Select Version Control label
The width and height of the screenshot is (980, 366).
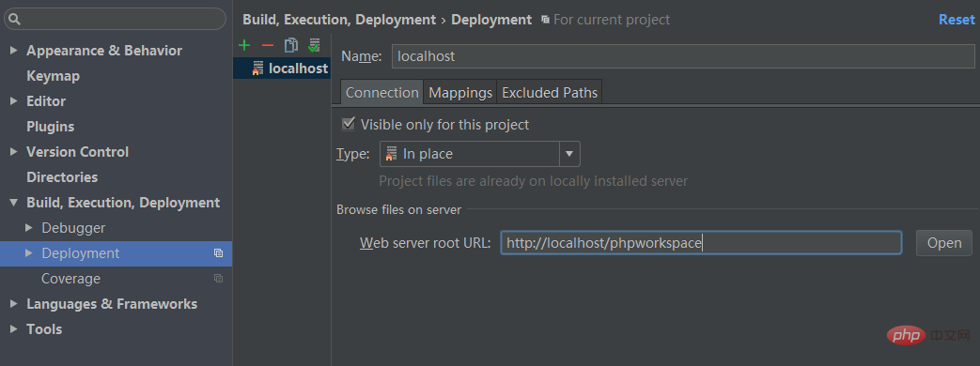(77, 152)
